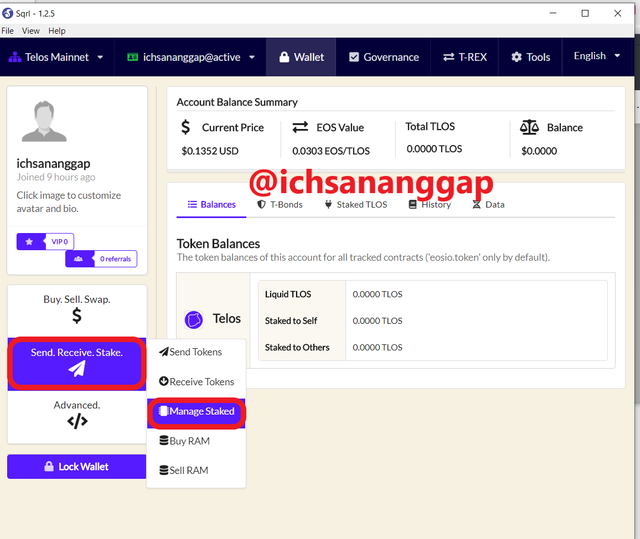640x539 pixels.
Task: Choose Send Tokens from the popup
Action: point(196,352)
